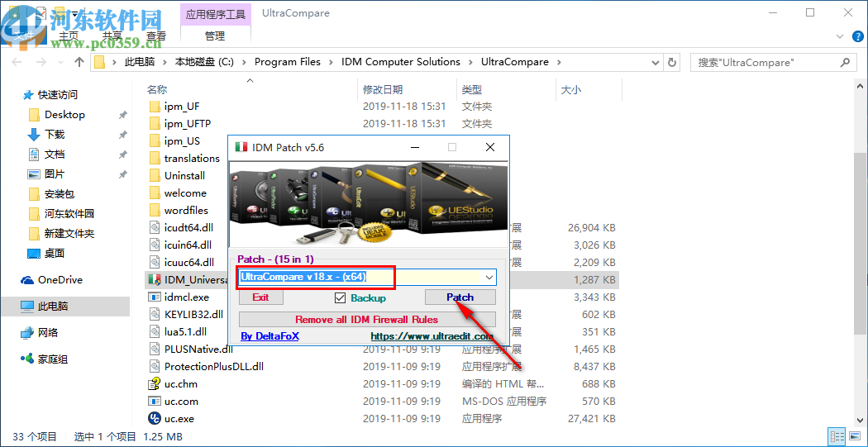868x447 pixels.
Task: Open the 安装包 folder in sidebar
Action: (60, 193)
